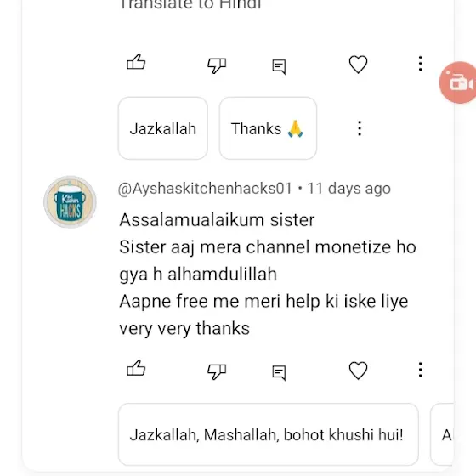Dislike the upper comment with thumbs down

click(x=217, y=65)
